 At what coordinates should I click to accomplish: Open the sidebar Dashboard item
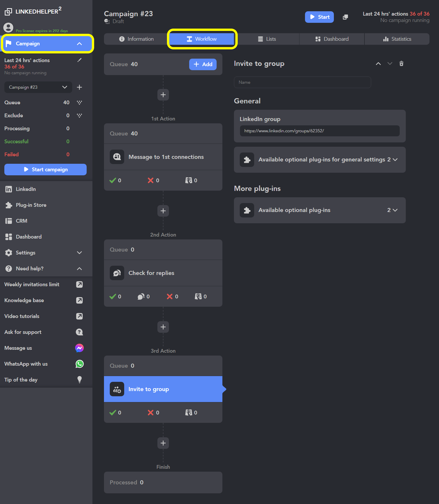tap(46, 237)
